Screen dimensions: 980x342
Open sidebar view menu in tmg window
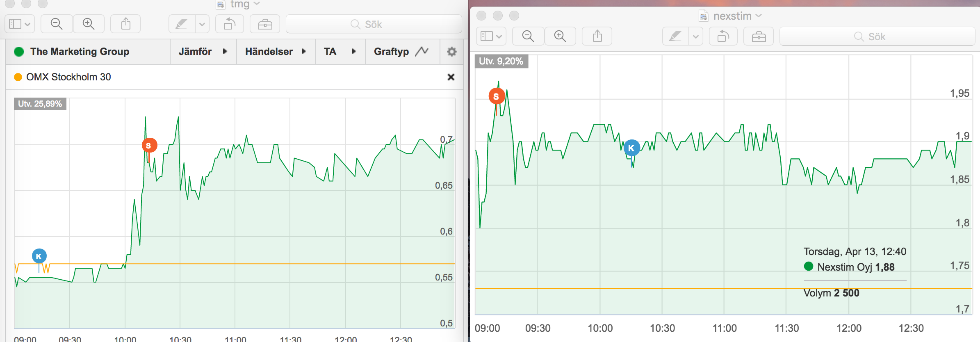pyautogui.click(x=20, y=24)
